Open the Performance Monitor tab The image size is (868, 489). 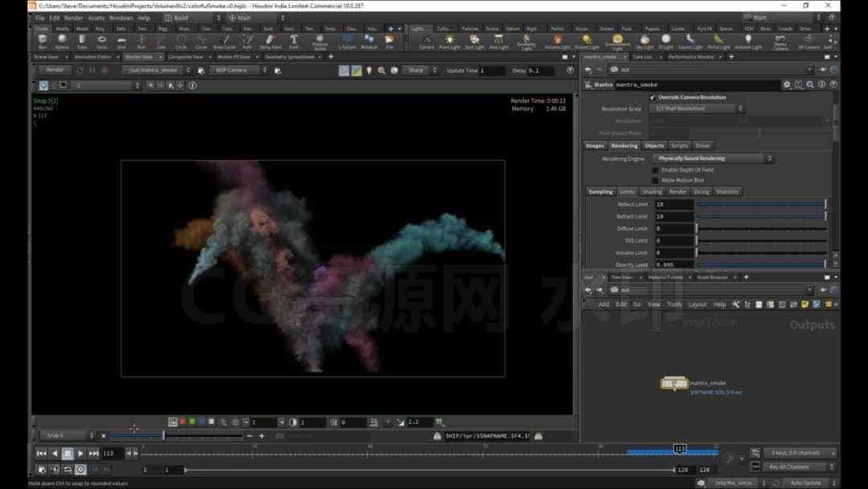tap(691, 56)
